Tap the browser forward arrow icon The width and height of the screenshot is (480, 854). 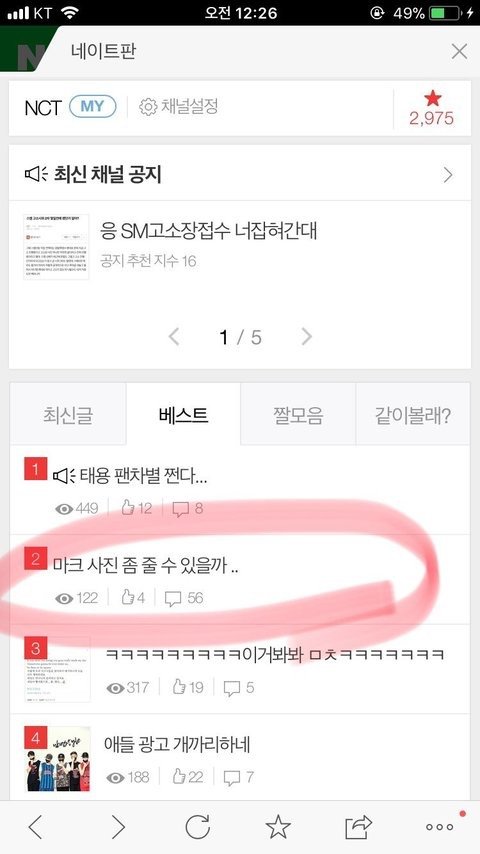point(118,827)
